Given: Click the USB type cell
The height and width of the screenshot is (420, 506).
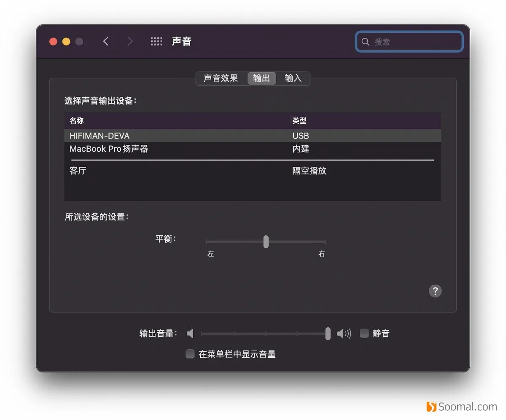Looking at the screenshot, I should tap(301, 136).
